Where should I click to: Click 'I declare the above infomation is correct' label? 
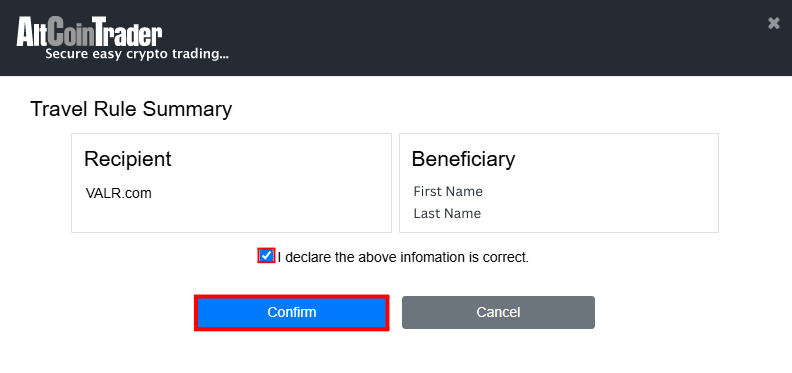[403, 257]
